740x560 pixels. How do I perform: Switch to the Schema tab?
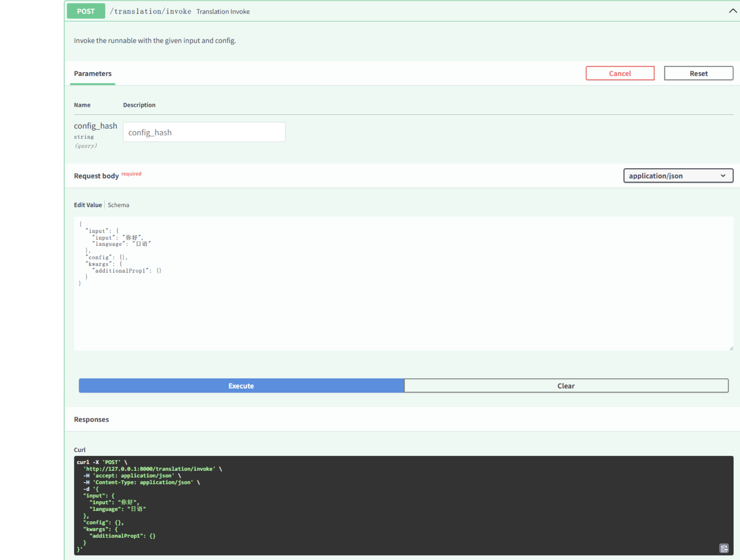click(x=118, y=205)
